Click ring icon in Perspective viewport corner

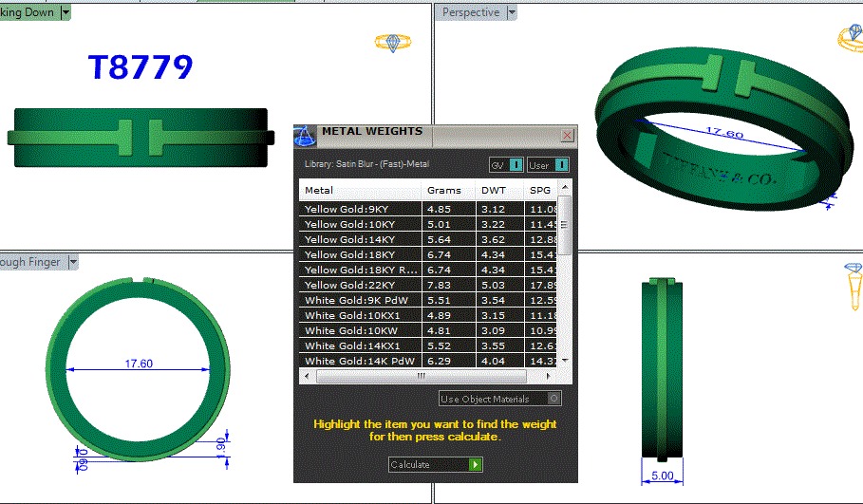click(x=850, y=38)
